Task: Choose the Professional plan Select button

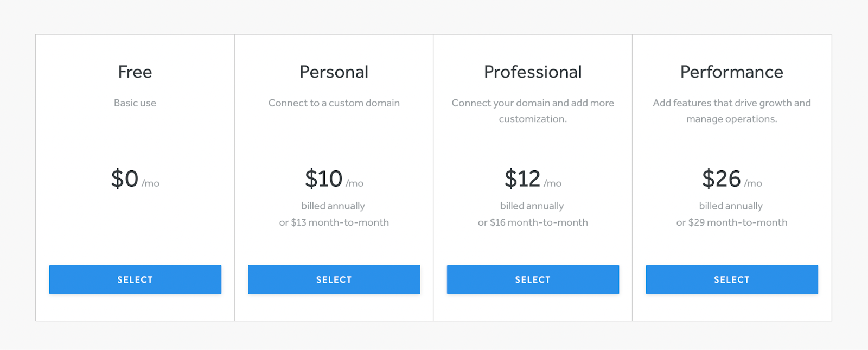Action: point(533,279)
